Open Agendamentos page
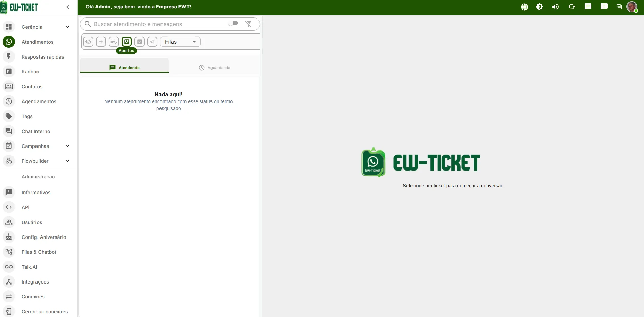This screenshot has width=644, height=317. coord(39,101)
